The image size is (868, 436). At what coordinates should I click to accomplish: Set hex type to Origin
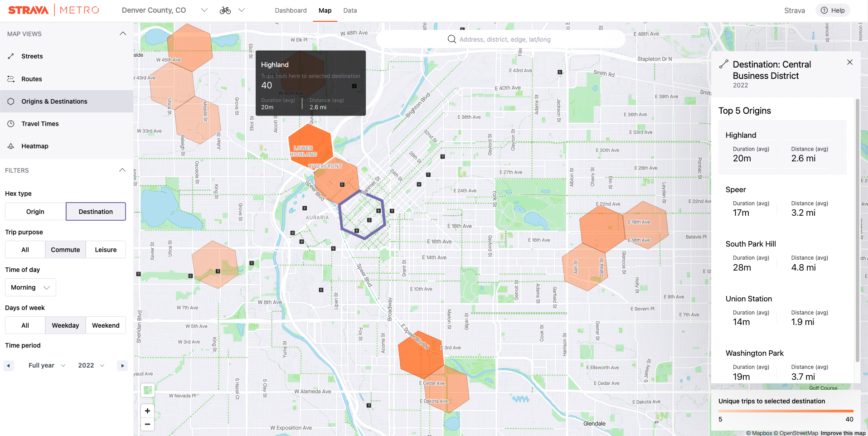(35, 212)
